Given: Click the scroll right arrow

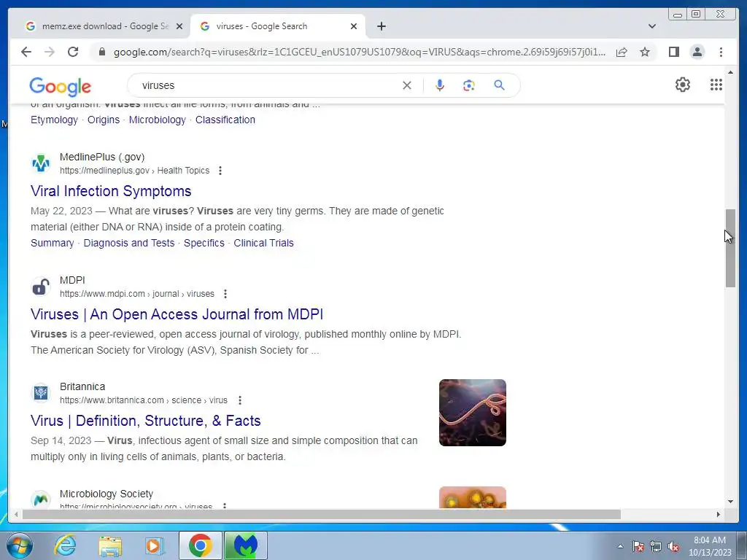Looking at the screenshot, I should [719, 514].
